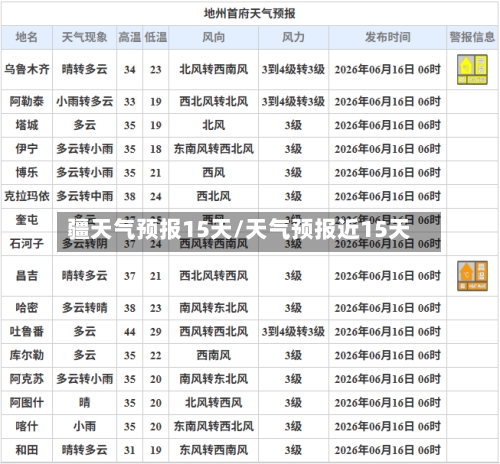Click the 低温 column header
500x464 pixels.
click(x=156, y=37)
